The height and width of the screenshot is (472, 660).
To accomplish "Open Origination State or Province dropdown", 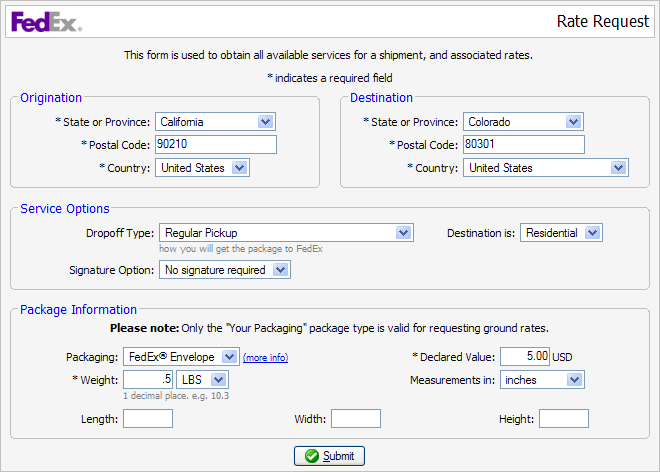I will click(216, 122).
